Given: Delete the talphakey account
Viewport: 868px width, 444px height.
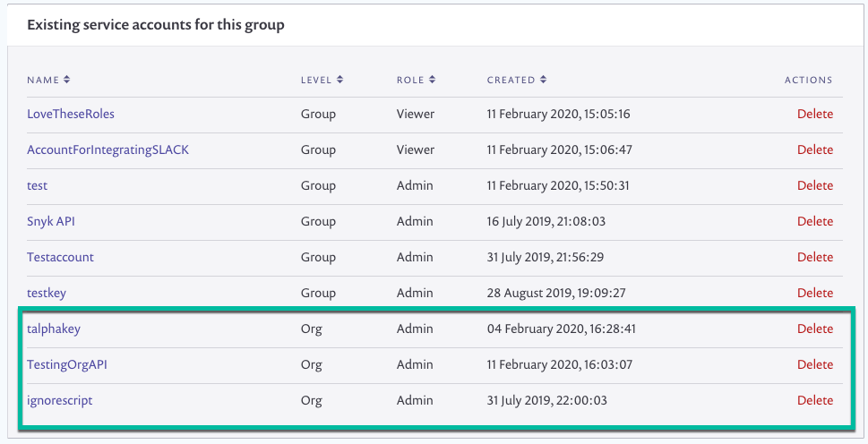Looking at the screenshot, I should (815, 329).
